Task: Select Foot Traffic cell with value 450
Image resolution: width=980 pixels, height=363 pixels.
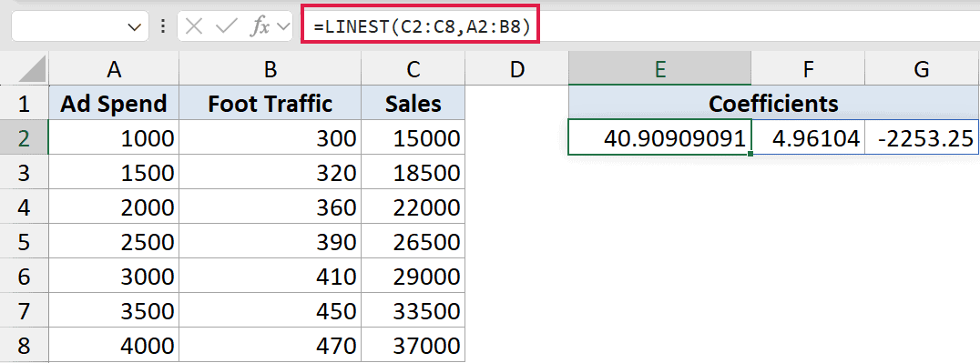Action: click(x=270, y=310)
